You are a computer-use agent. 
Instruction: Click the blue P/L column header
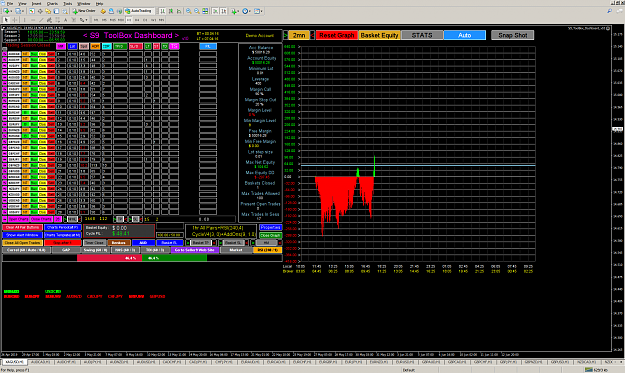(x=208, y=46)
